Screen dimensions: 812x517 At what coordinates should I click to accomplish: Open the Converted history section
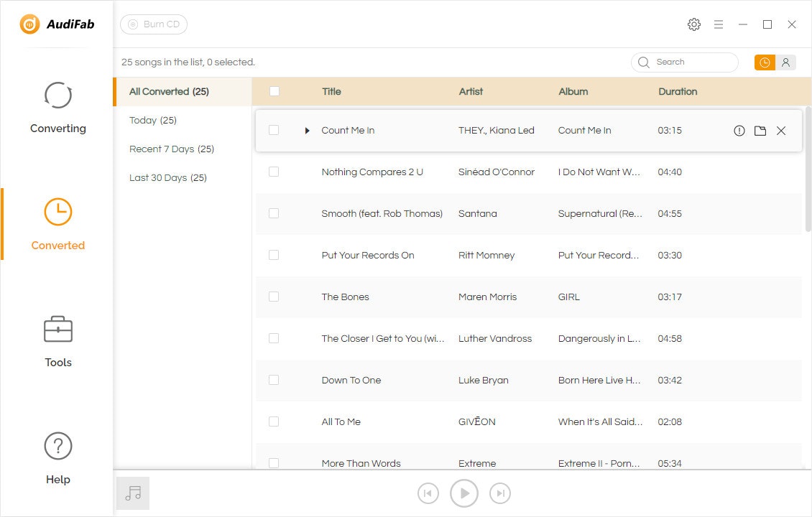[57, 224]
